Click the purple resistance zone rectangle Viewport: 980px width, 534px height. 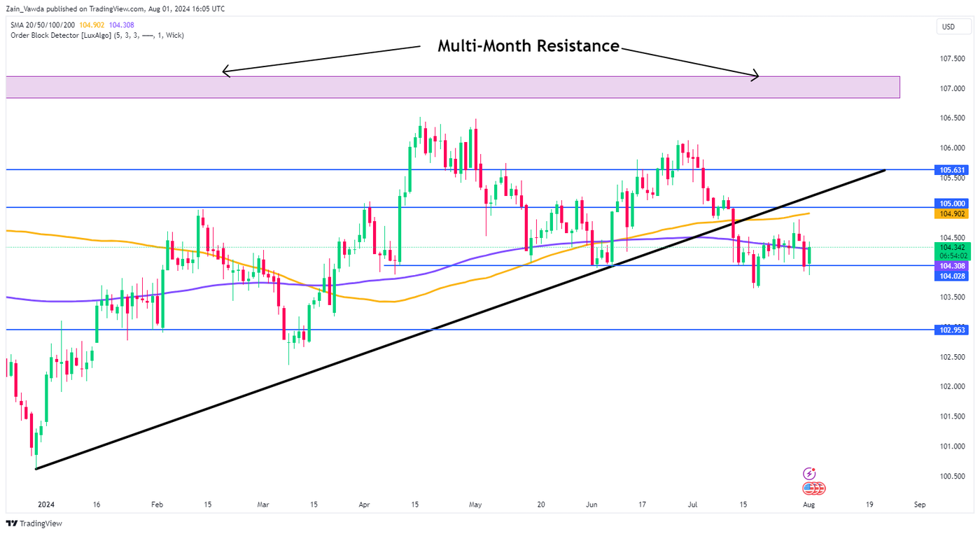tap(452, 87)
